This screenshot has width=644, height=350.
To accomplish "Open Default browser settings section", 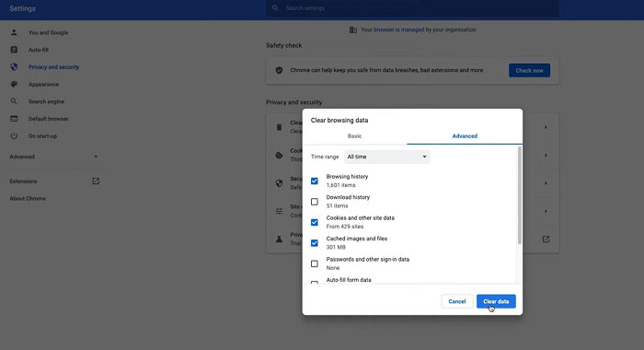I will click(x=48, y=119).
